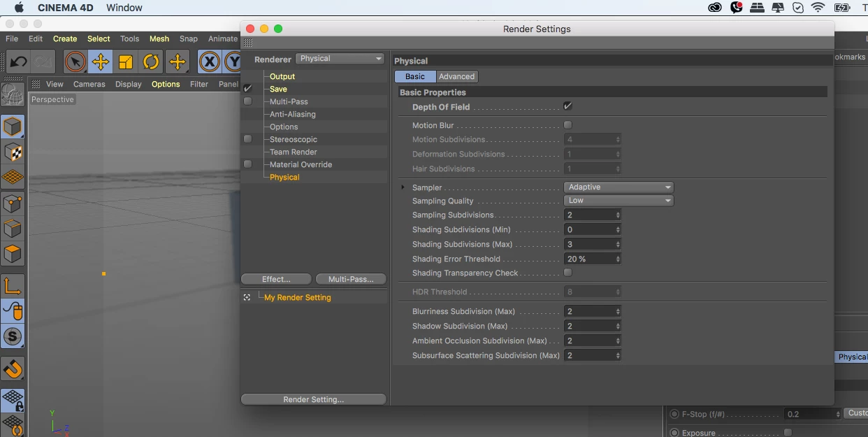The height and width of the screenshot is (437, 868).
Task: Click the Undo arrow icon
Action: 18,62
